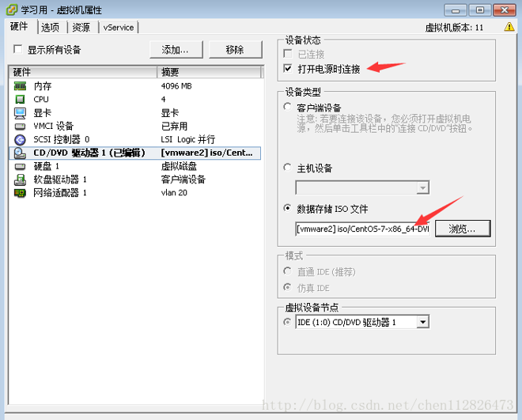522x420 pixels.
Task: Select the 显卡 hardware row label
Action: (x=42, y=113)
